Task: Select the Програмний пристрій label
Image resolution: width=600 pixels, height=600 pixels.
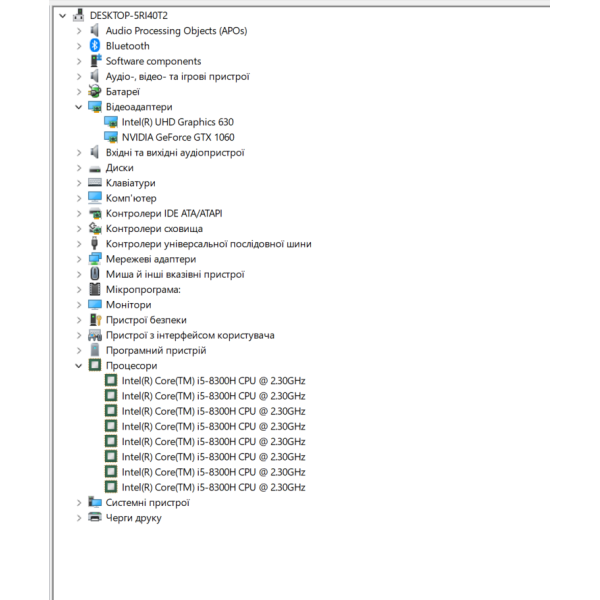Action: click(x=156, y=351)
